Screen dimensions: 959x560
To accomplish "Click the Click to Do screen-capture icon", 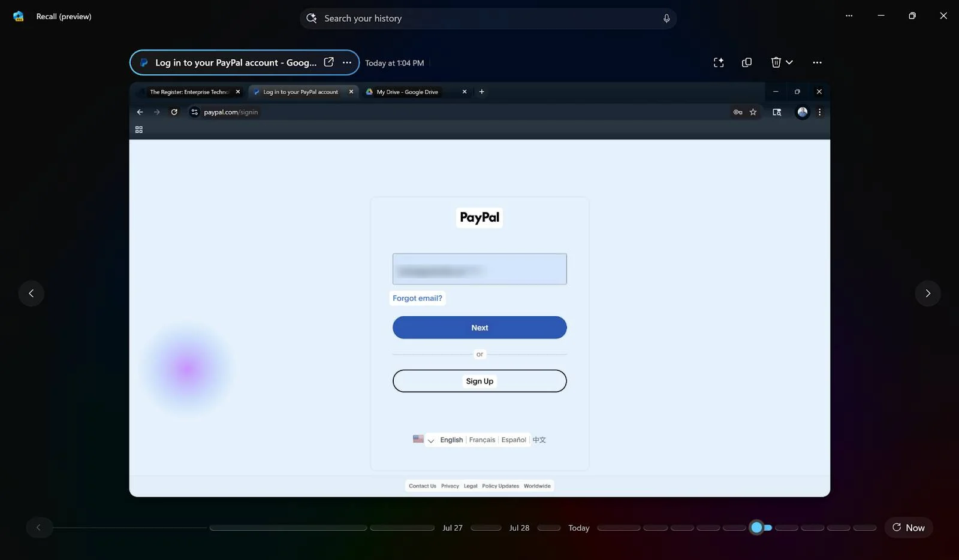I will [x=718, y=62].
